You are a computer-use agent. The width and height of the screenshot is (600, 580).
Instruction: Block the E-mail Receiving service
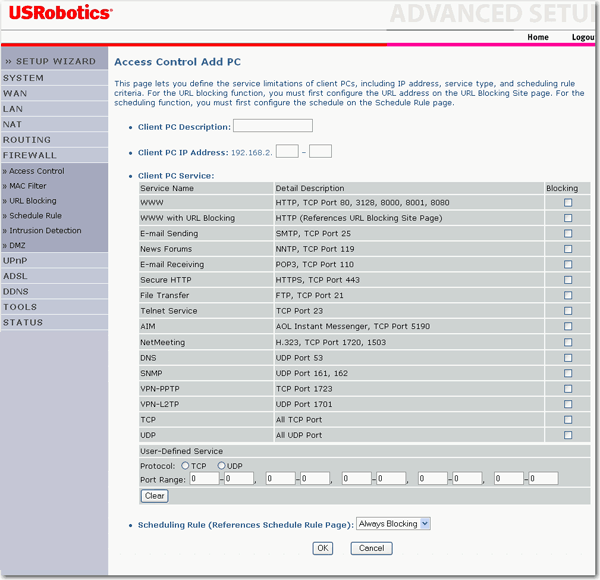(x=568, y=264)
